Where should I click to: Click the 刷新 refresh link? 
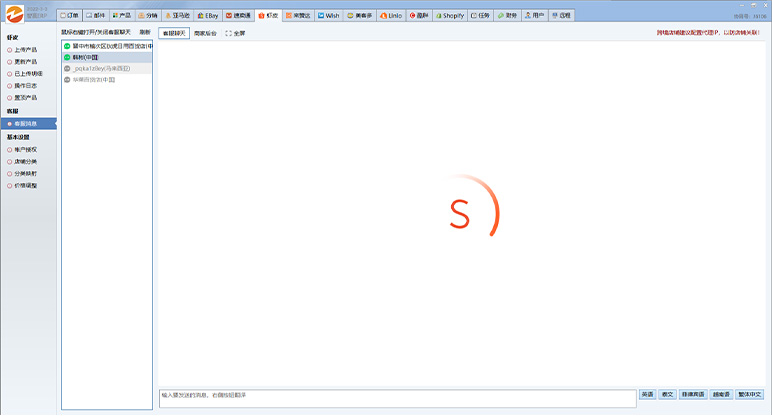[145, 33]
